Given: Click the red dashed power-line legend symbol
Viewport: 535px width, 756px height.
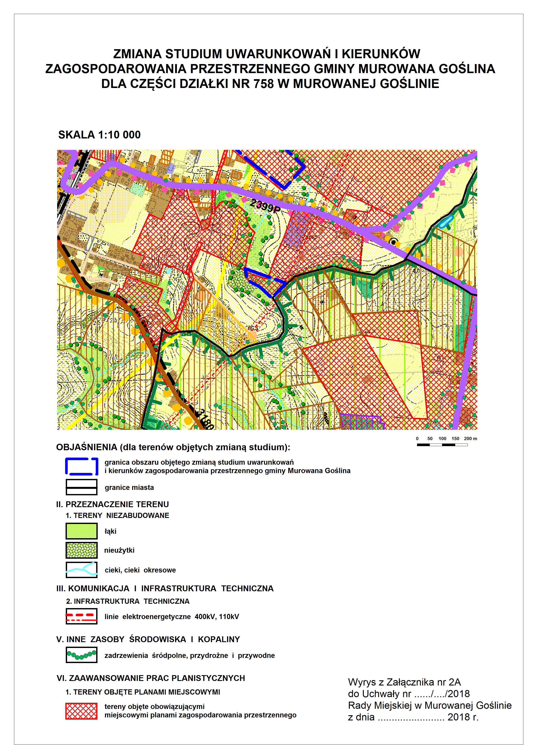Looking at the screenshot, I should coord(81,616).
